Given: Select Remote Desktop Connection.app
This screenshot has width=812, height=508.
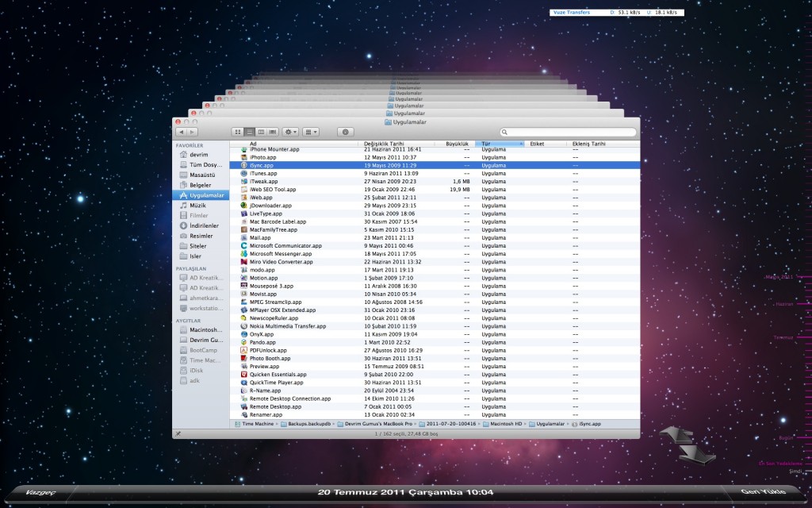Looking at the screenshot, I should tap(435, 398).
